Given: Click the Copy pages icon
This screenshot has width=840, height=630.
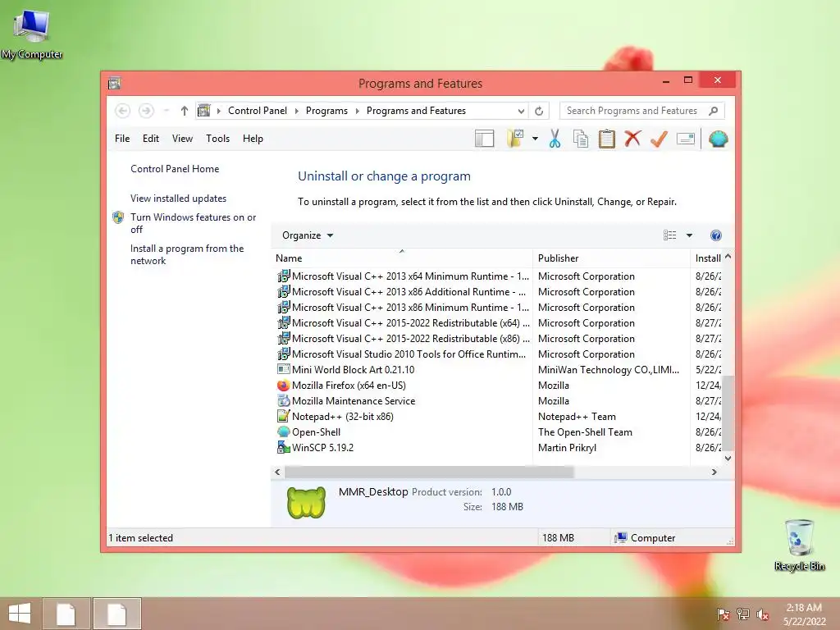Looking at the screenshot, I should [581, 139].
